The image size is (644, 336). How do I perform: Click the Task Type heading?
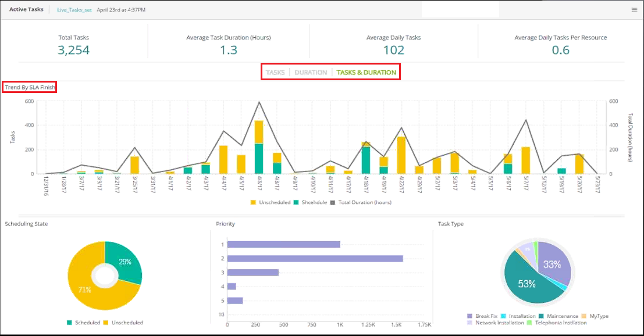pyautogui.click(x=450, y=224)
